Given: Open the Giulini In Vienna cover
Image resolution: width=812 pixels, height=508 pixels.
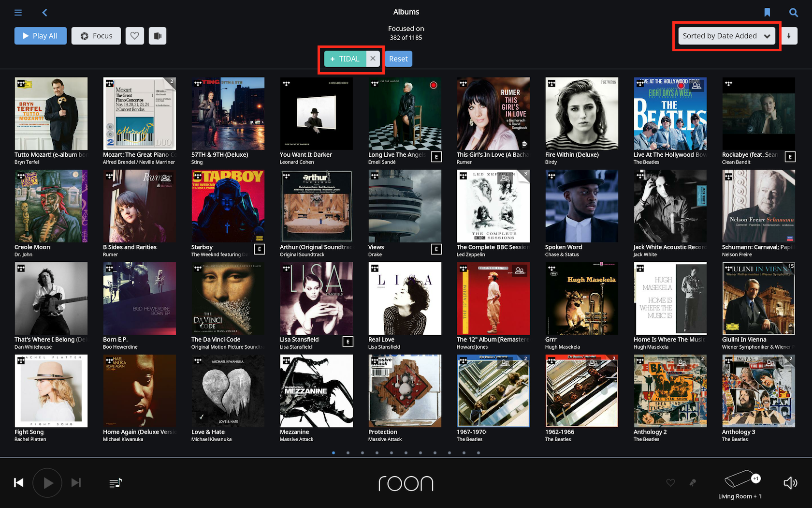Looking at the screenshot, I should click(x=759, y=299).
